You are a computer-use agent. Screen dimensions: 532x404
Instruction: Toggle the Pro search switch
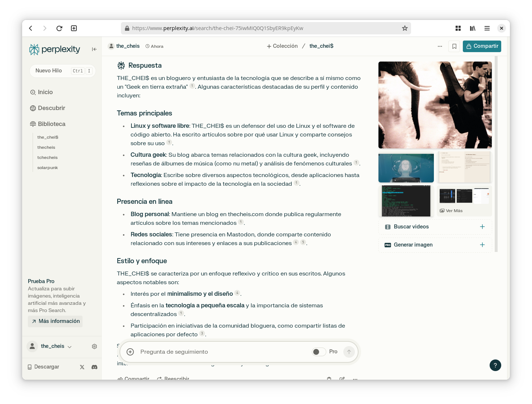coord(319,352)
